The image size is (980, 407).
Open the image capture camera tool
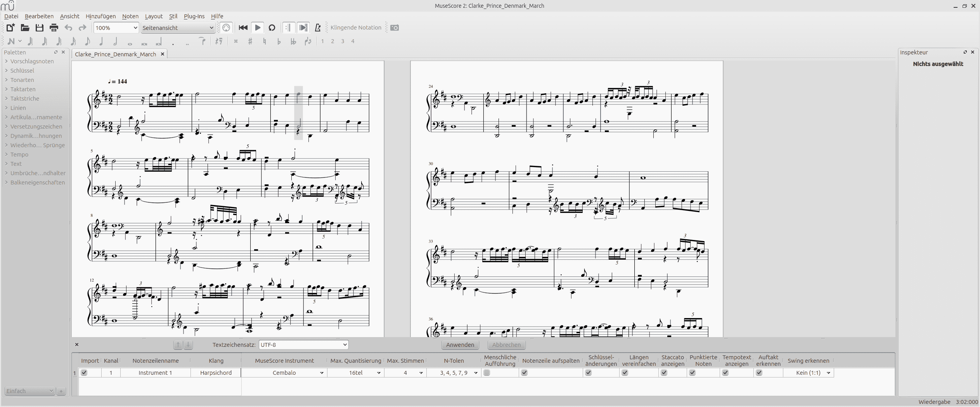pos(395,28)
